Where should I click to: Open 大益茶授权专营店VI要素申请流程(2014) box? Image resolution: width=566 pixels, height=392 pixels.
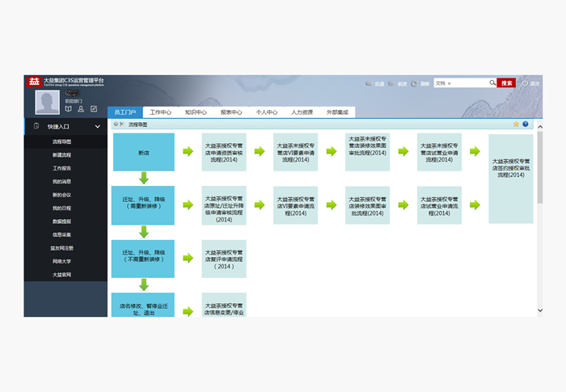coord(295,205)
